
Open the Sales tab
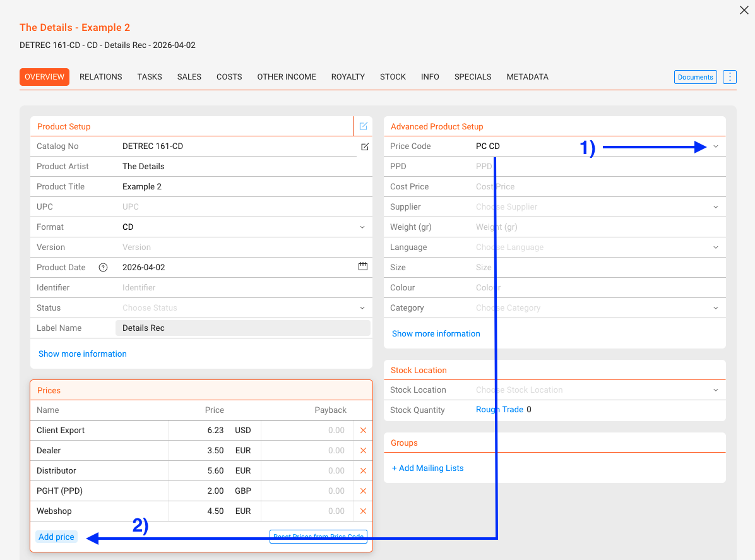pyautogui.click(x=189, y=77)
